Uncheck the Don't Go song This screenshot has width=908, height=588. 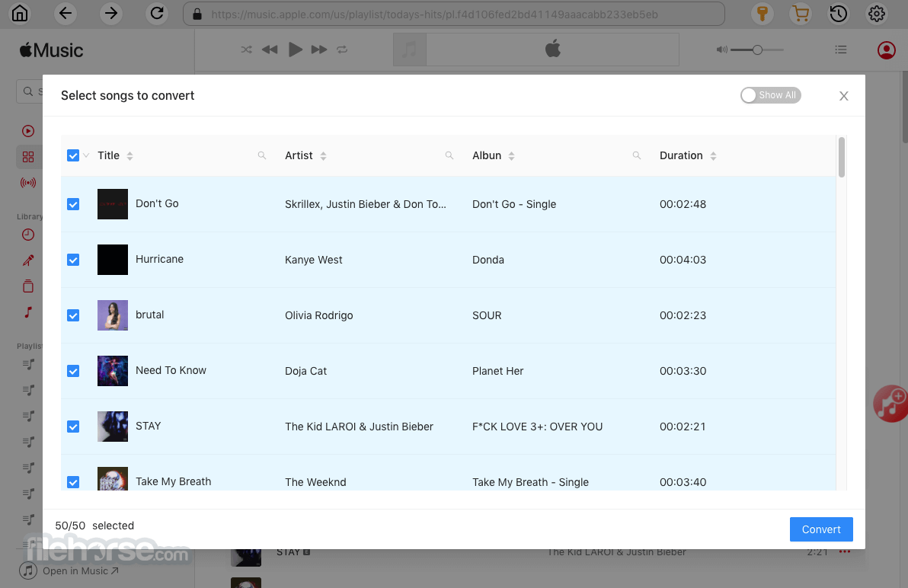[73, 204]
